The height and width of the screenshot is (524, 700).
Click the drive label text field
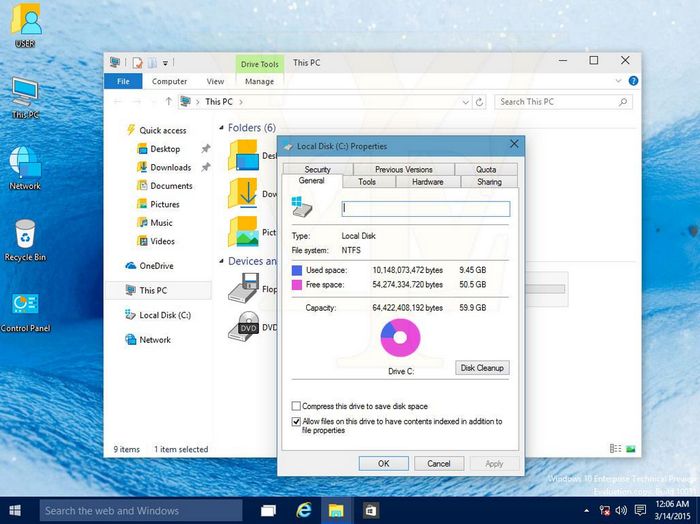click(426, 209)
